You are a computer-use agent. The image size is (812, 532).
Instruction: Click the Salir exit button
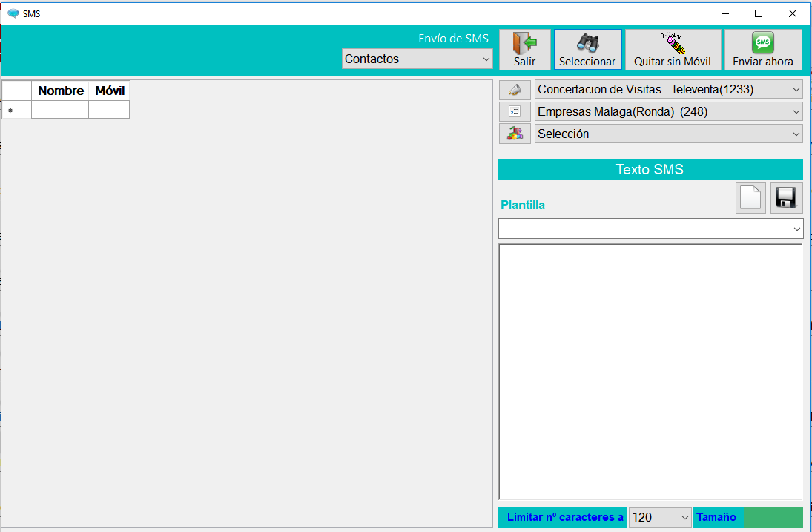click(524, 50)
